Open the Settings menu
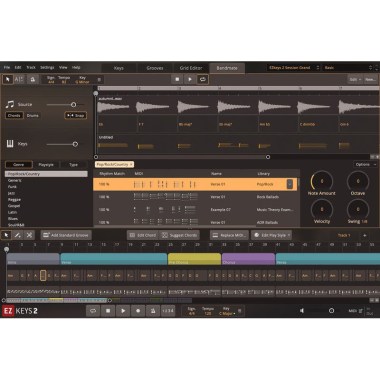The image size is (380, 380). pyautogui.click(x=47, y=67)
